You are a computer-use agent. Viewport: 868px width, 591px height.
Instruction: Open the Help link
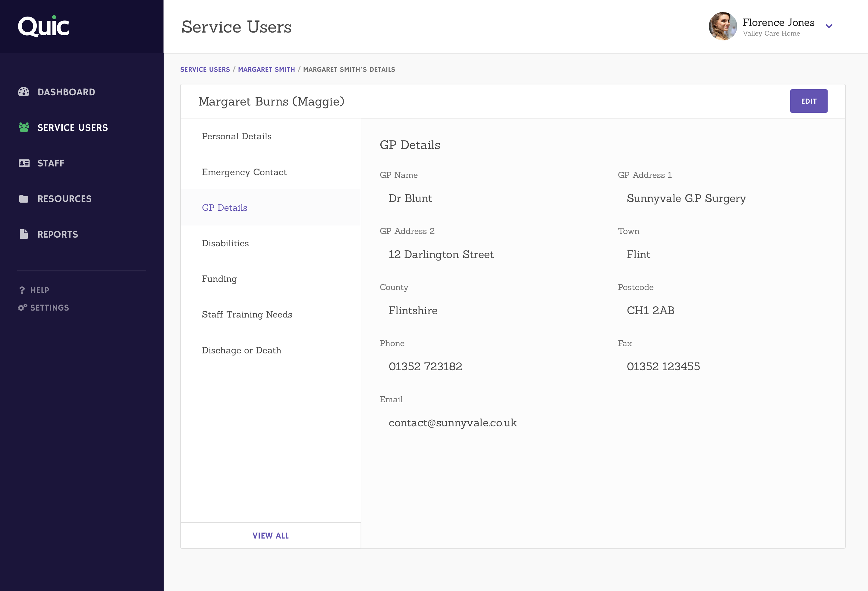39,290
